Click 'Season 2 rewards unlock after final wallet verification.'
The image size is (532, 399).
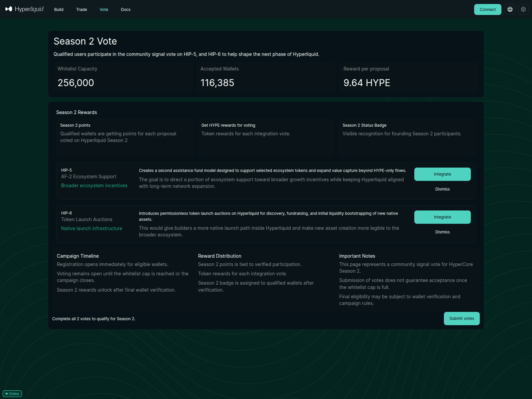click(116, 290)
